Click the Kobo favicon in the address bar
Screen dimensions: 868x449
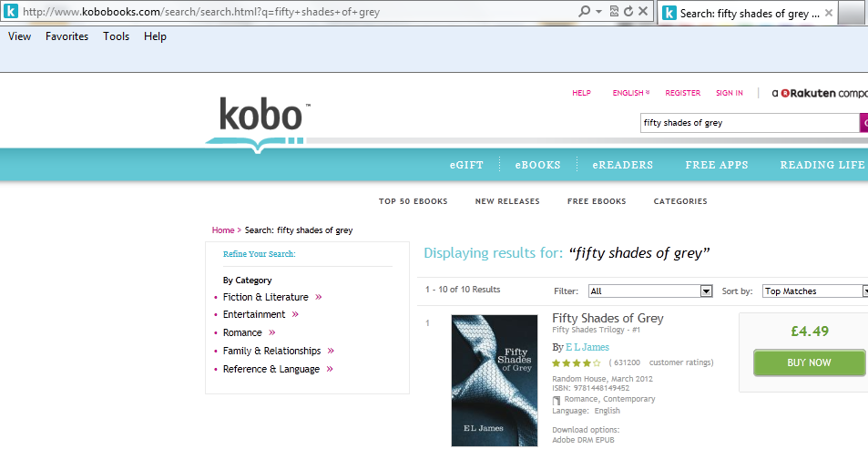(x=11, y=12)
